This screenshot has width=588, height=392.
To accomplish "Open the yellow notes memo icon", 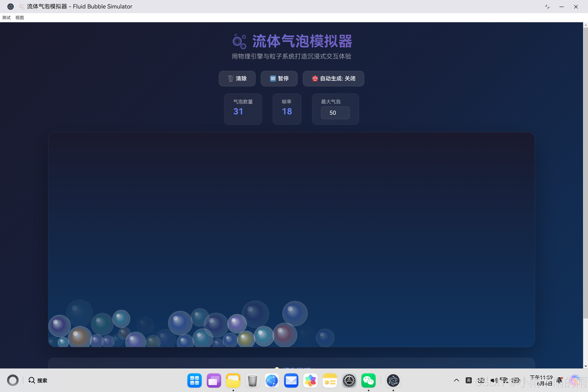I will [x=330, y=381].
